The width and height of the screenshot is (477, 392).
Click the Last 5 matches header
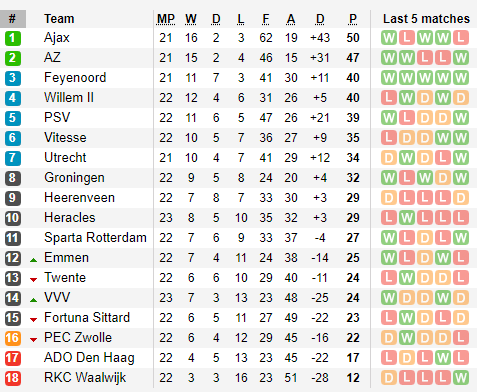(x=426, y=19)
